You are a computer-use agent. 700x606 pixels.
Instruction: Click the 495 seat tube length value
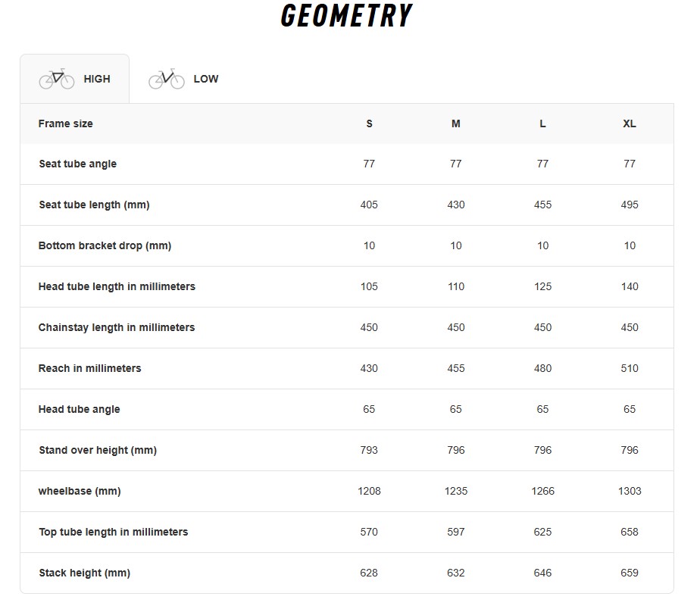[630, 205]
